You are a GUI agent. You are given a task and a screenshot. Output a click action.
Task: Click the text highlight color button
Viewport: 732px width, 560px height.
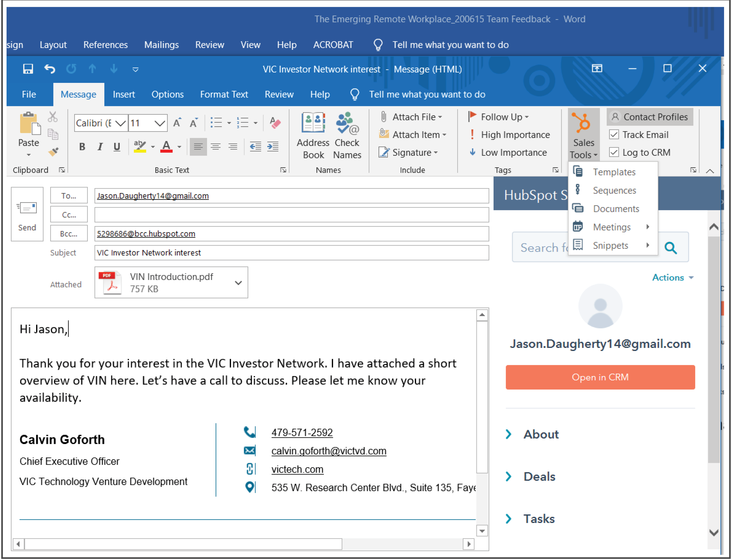(140, 147)
